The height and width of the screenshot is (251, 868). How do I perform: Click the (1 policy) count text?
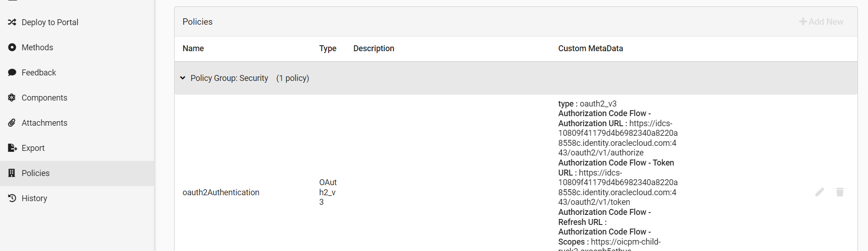coord(293,78)
